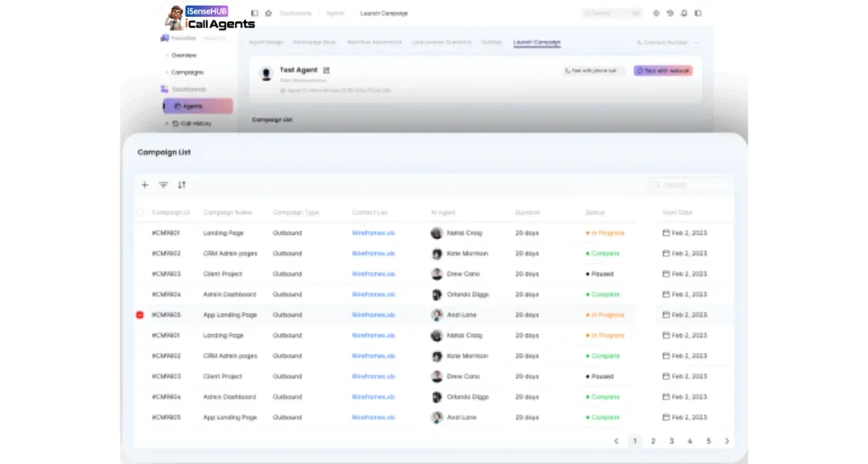
Task: Click the Test Agent avatar
Action: click(x=266, y=74)
